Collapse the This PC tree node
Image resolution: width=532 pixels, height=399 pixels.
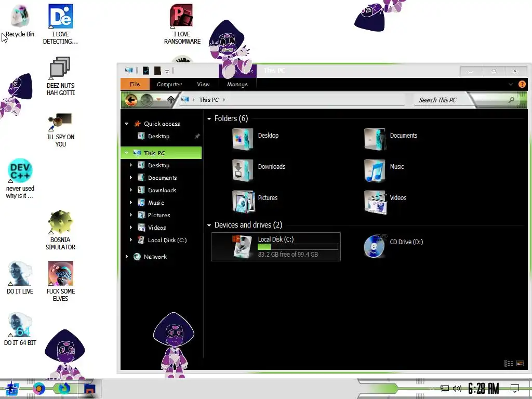(x=127, y=153)
